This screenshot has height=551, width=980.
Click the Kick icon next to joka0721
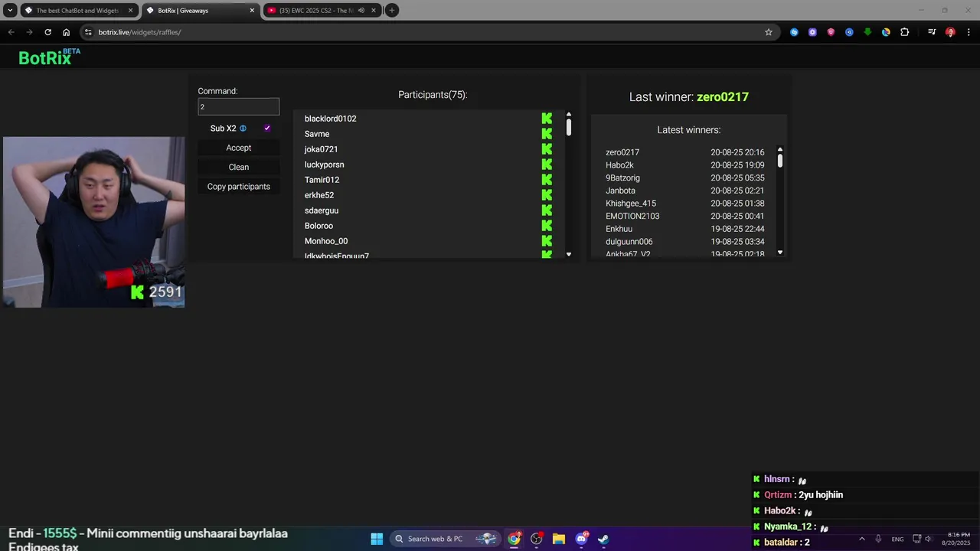tap(547, 149)
